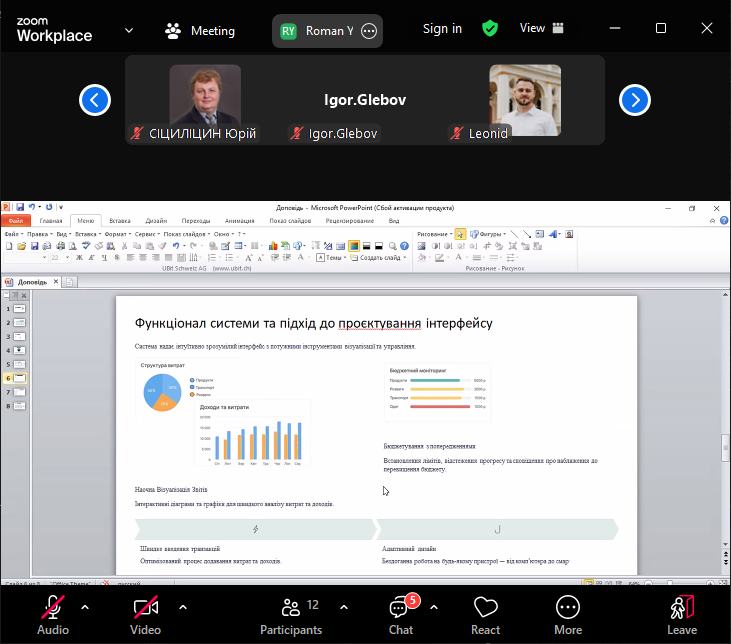Select Leonid's video thumbnail

point(524,100)
